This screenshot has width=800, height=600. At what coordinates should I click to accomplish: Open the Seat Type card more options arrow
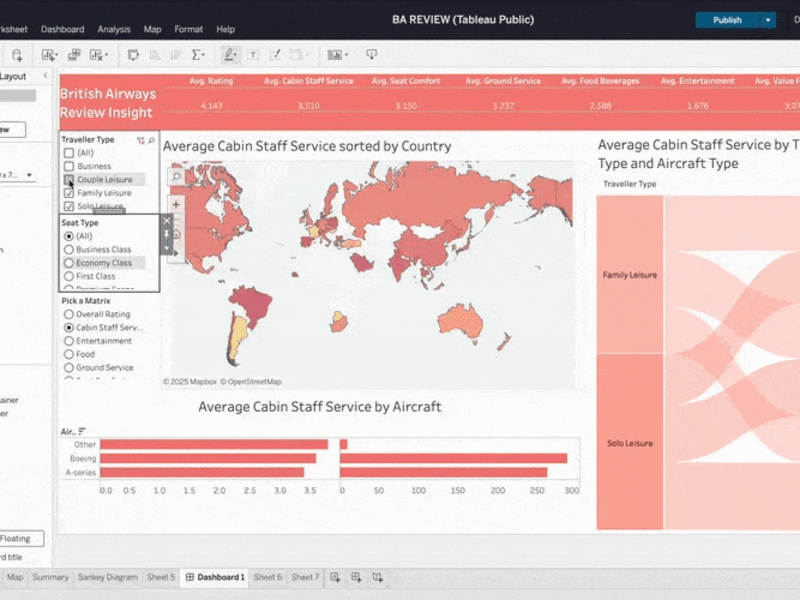coord(167,248)
